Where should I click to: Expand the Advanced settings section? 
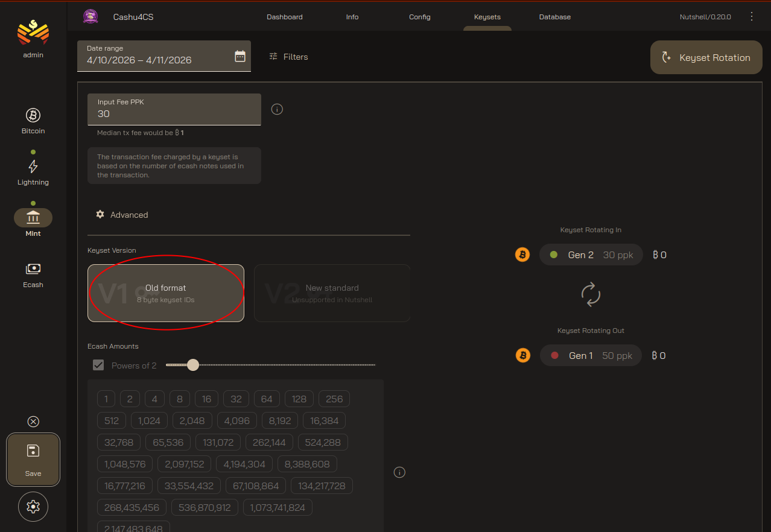[x=122, y=215]
